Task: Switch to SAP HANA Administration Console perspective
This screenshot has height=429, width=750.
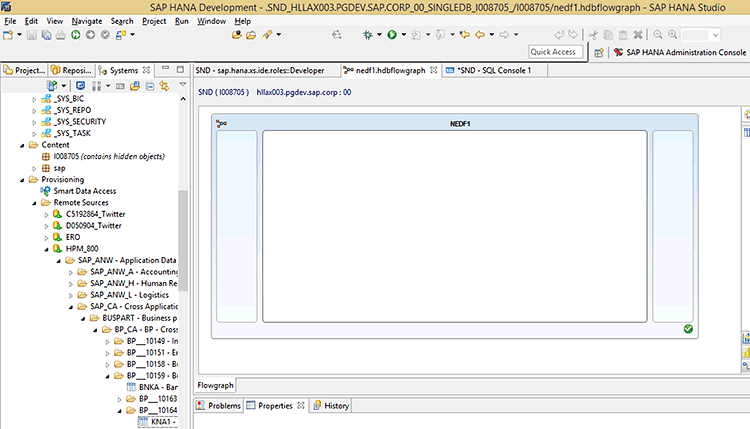Action: pos(680,53)
